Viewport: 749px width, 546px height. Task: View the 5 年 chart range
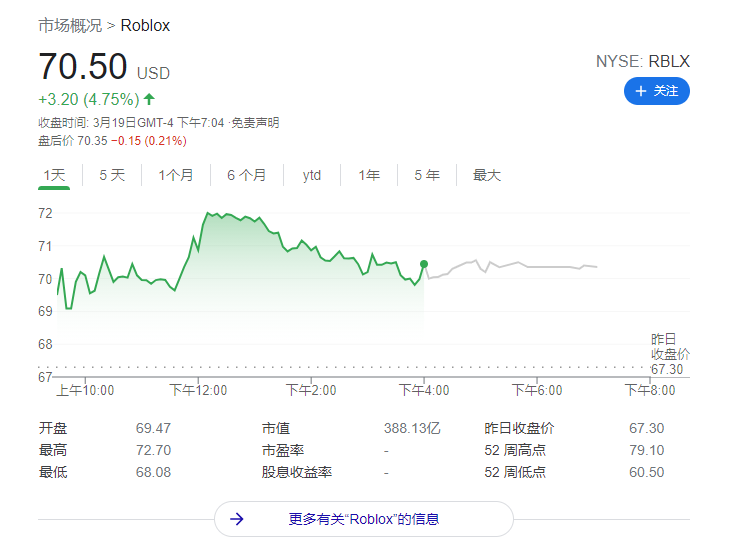[427, 175]
